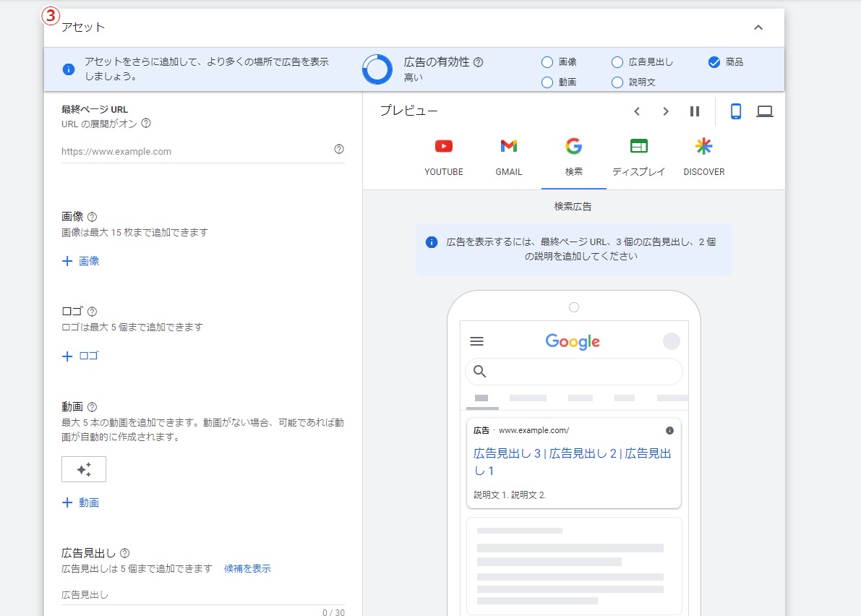Click the 候補を表示 link

pos(247,568)
